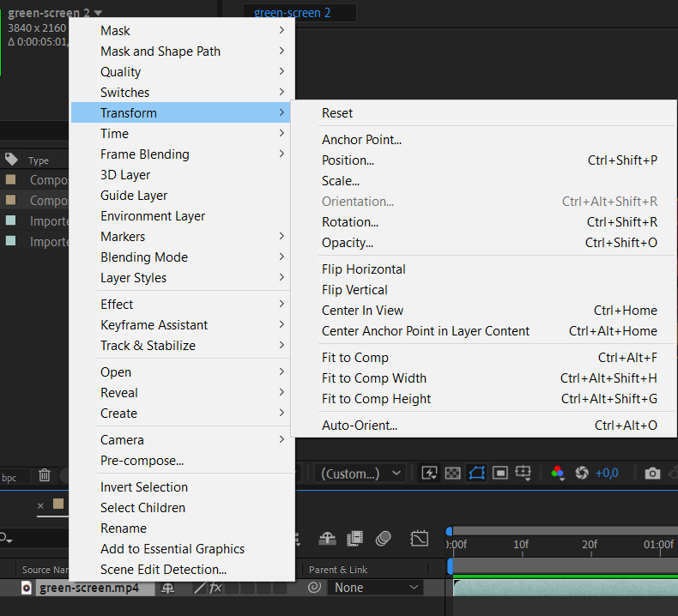Choose Fit to Comp Width
This screenshot has height=616, width=678.
[x=374, y=378]
